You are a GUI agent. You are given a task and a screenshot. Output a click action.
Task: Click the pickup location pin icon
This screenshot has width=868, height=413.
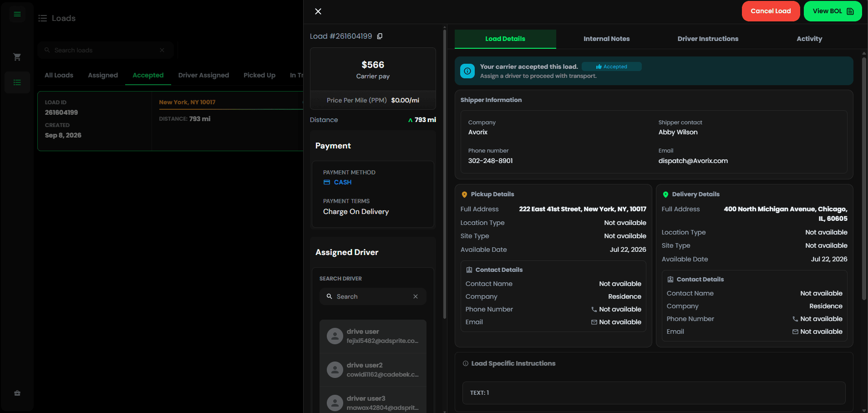click(464, 194)
